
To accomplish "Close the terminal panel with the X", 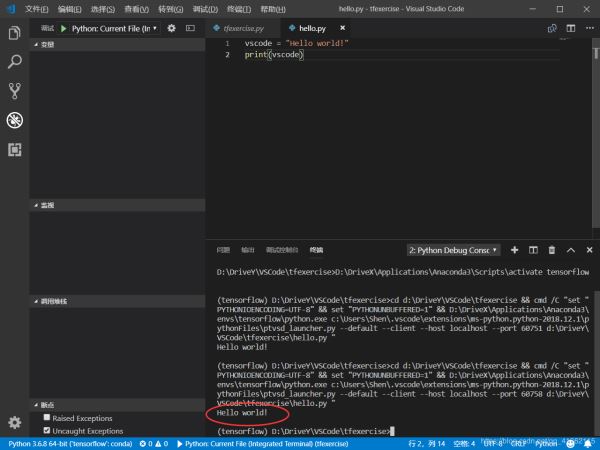I will tap(589, 250).
